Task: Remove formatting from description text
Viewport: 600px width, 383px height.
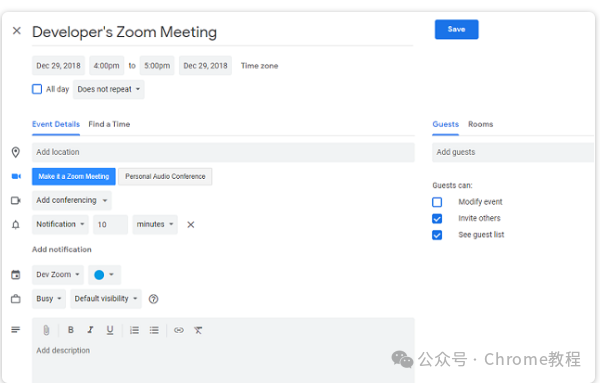Action: [x=198, y=330]
